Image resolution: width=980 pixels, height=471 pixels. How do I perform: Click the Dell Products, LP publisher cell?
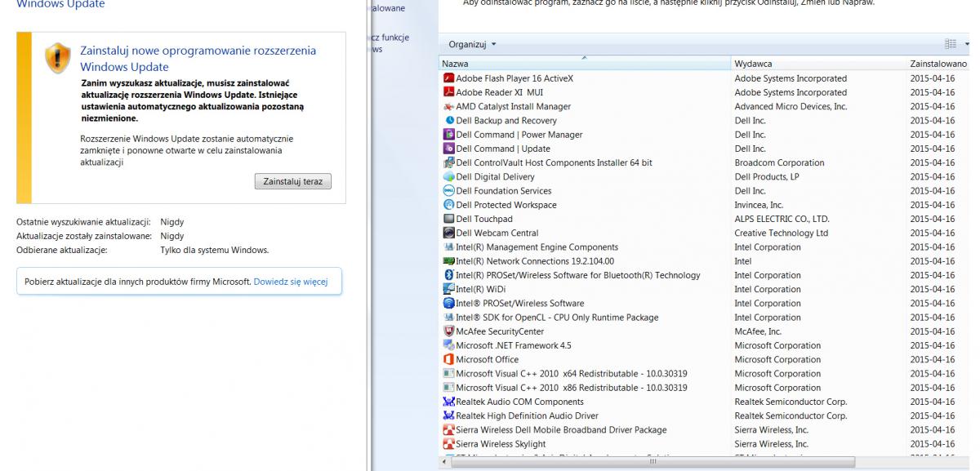click(767, 177)
